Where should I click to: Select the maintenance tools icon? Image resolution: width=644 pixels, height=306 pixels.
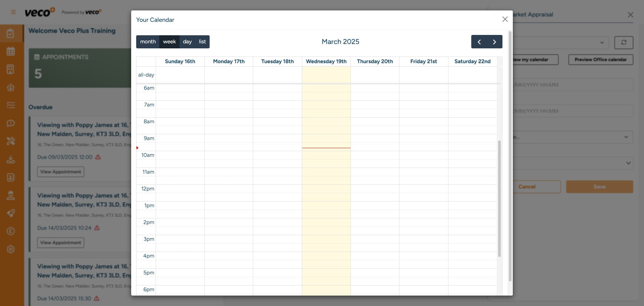pos(11,141)
